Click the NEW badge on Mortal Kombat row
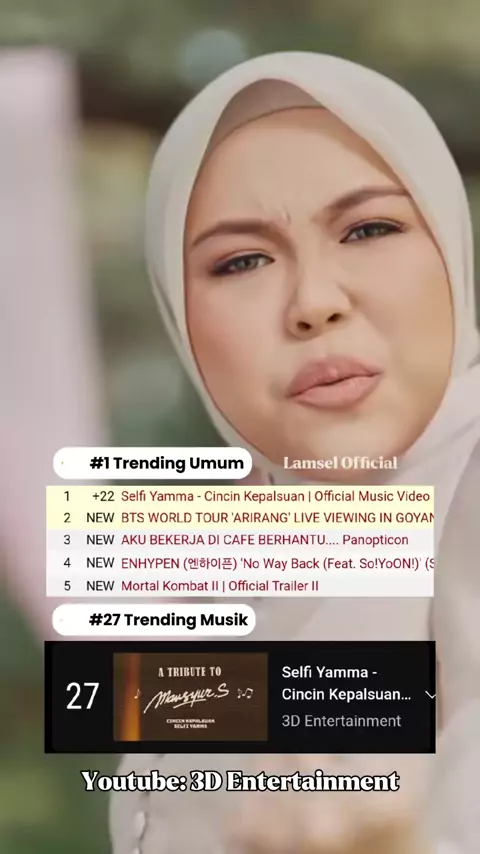480x854 pixels. click(x=100, y=586)
